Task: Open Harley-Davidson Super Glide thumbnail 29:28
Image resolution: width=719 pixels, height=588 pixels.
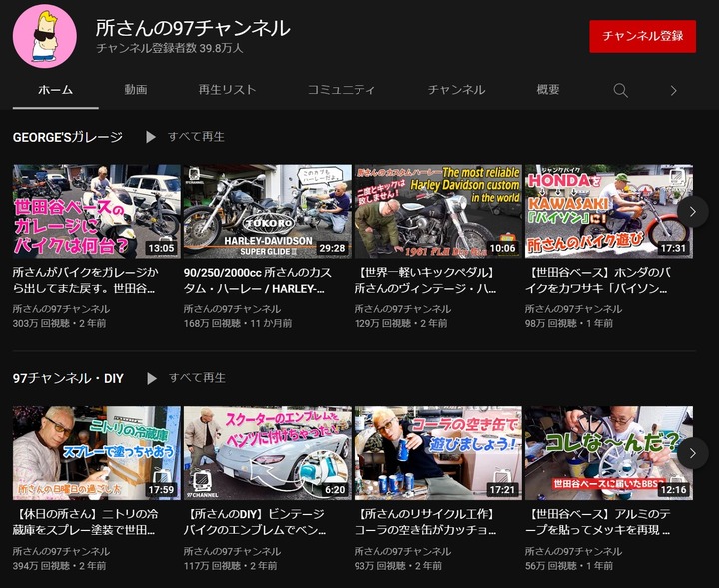Action: [268, 212]
